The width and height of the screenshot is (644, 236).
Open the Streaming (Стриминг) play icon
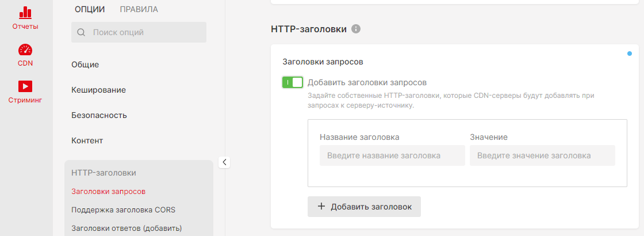25,87
